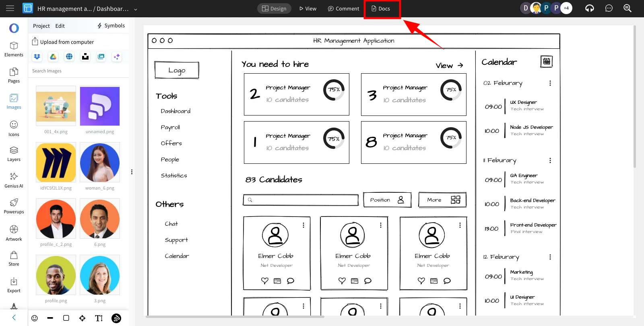This screenshot has width=644, height=326.
Task: Open the Layers panel
Action: click(x=14, y=154)
